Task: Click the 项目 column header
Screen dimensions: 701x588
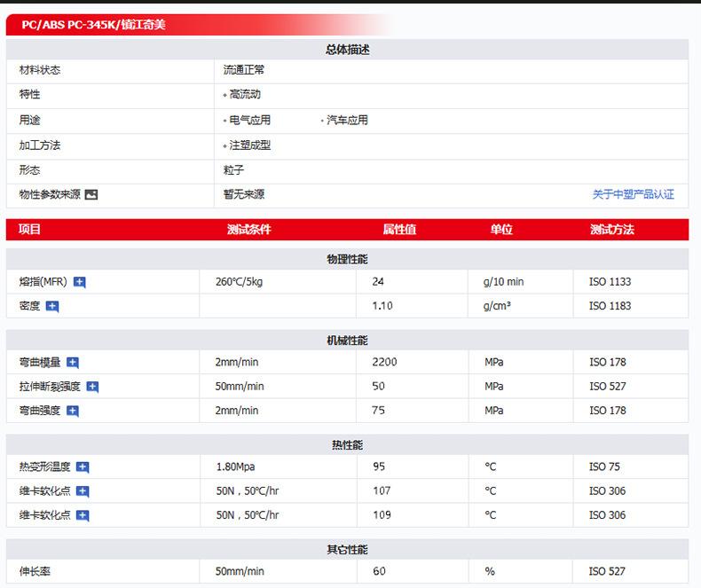Action: click(30, 230)
